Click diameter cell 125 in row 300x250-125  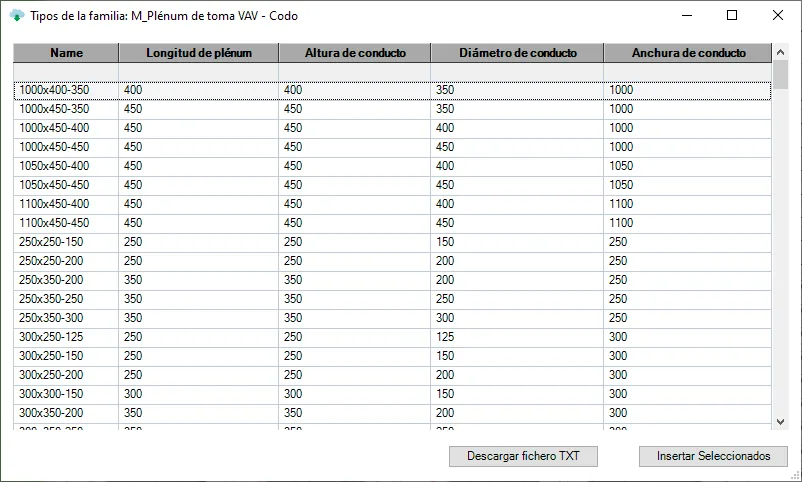517,337
